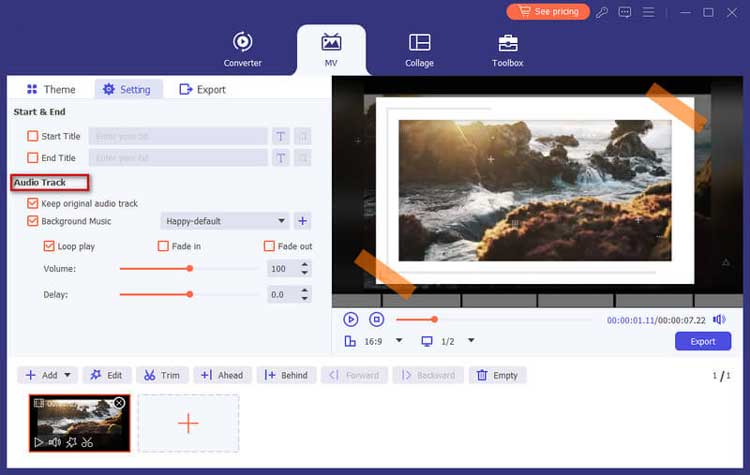This screenshot has width=750, height=475.
Task: Insert a clip Behind
Action: click(x=286, y=375)
